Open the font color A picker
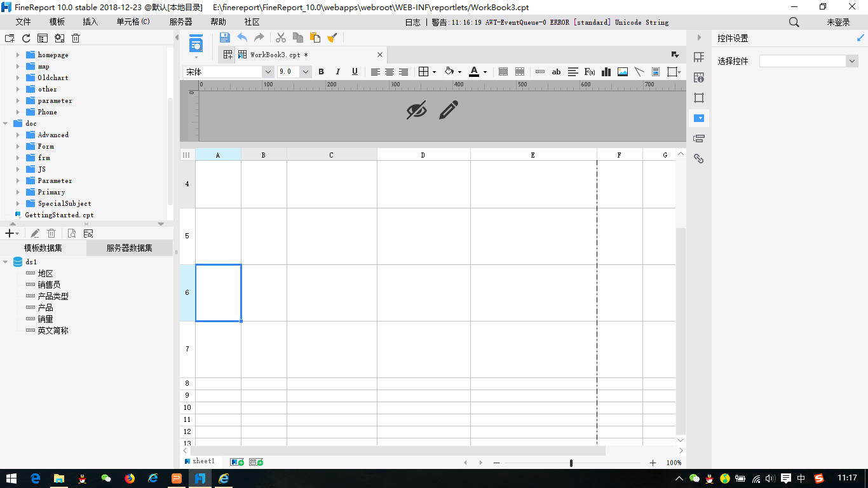 pos(473,72)
